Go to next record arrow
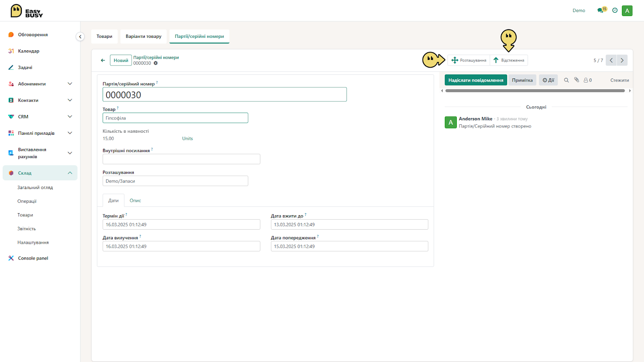Image resolution: width=644 pixels, height=362 pixels. point(622,60)
